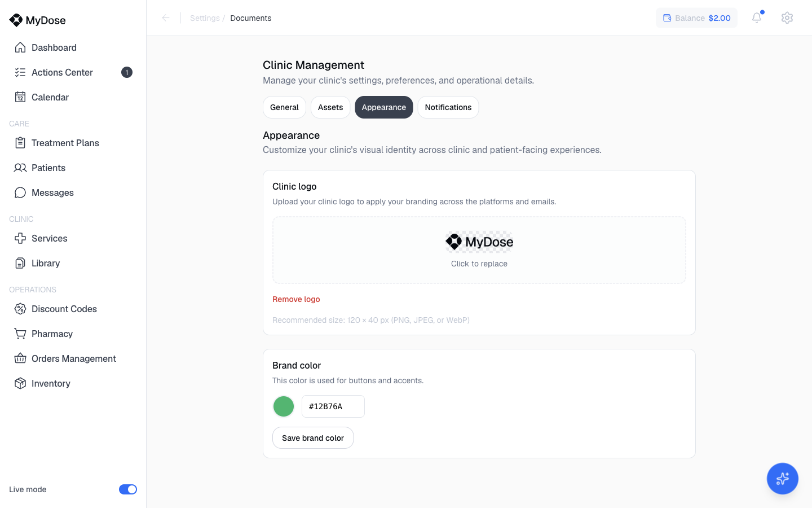Click the Live mode label
Viewport: 812px width, 508px height.
[x=28, y=489]
